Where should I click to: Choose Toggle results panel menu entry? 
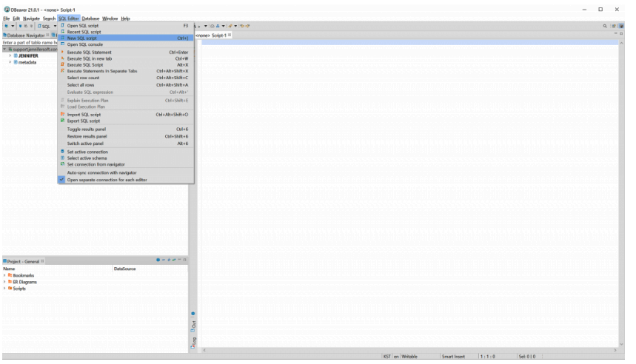click(87, 129)
